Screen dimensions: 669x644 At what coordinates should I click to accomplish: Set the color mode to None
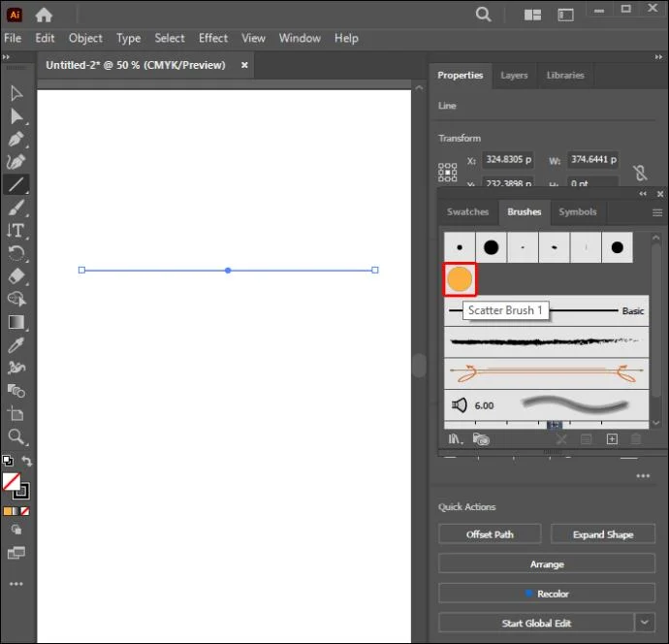pyautogui.click(x=25, y=511)
